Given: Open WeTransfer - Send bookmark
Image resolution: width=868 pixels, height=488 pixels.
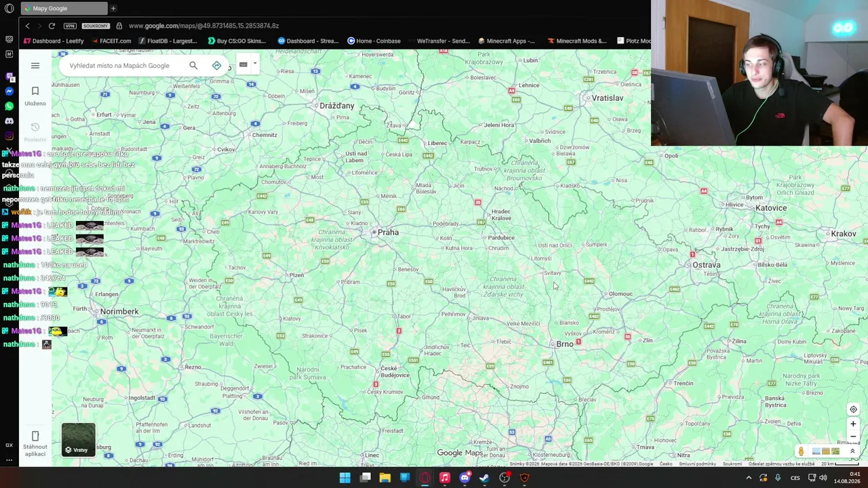Looking at the screenshot, I should point(438,41).
